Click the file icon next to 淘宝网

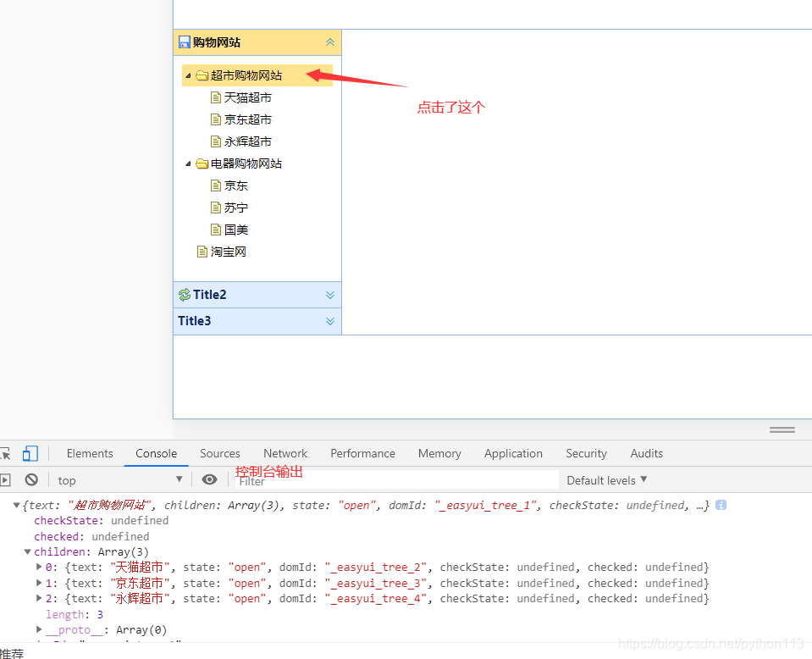(202, 252)
